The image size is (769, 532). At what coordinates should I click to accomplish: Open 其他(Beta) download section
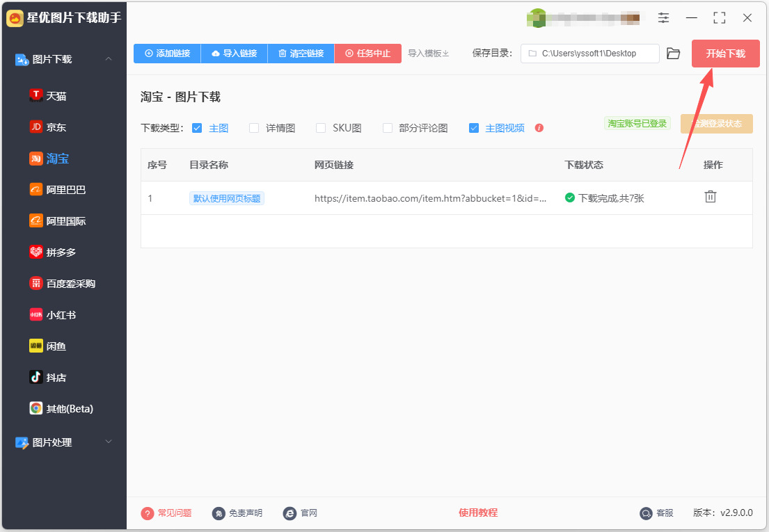coord(61,408)
